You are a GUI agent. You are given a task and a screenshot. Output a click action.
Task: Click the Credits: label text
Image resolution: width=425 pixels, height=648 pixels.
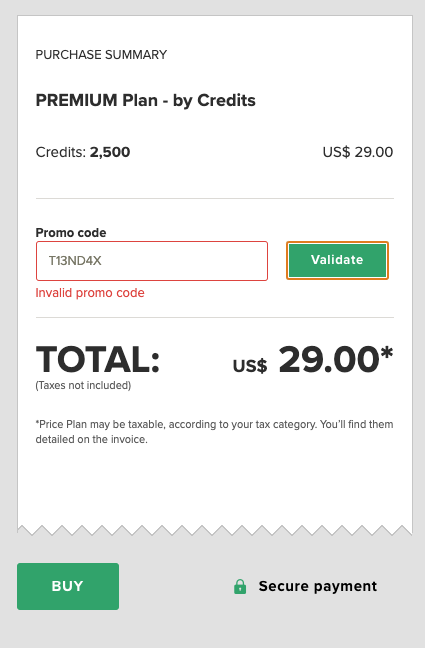[61, 152]
